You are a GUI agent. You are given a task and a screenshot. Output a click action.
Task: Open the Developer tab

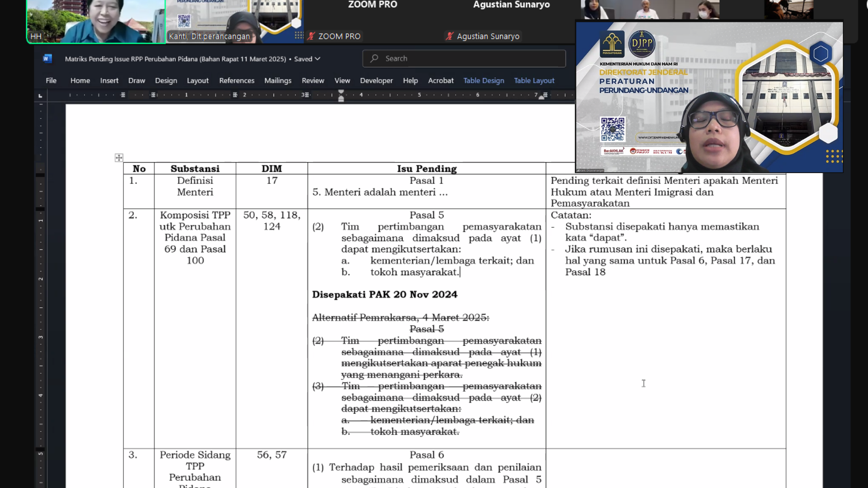pyautogui.click(x=376, y=80)
